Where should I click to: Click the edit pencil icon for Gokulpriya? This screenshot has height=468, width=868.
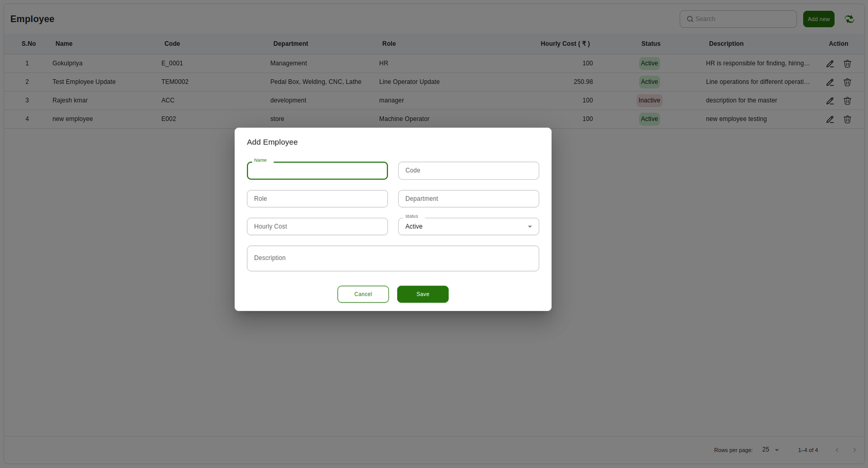pyautogui.click(x=829, y=64)
